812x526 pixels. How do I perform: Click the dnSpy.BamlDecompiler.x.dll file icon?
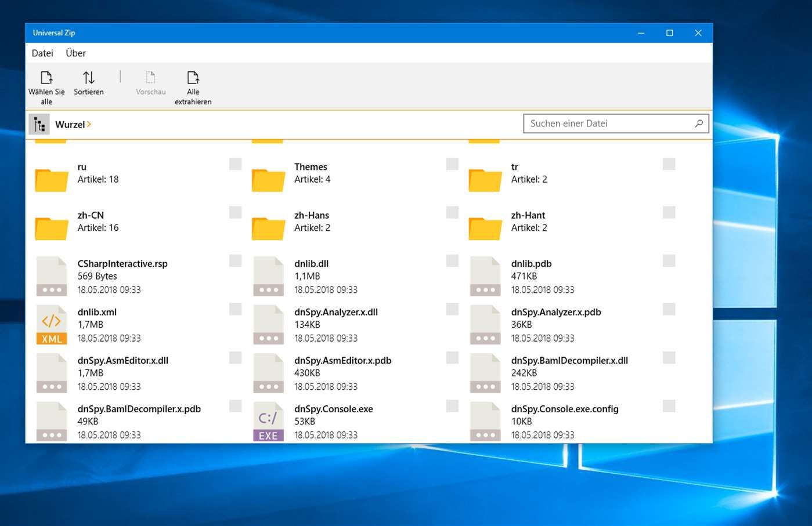coord(485,373)
